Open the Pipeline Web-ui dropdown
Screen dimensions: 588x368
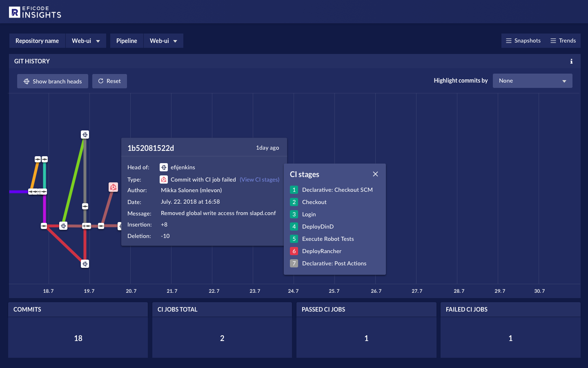163,41
